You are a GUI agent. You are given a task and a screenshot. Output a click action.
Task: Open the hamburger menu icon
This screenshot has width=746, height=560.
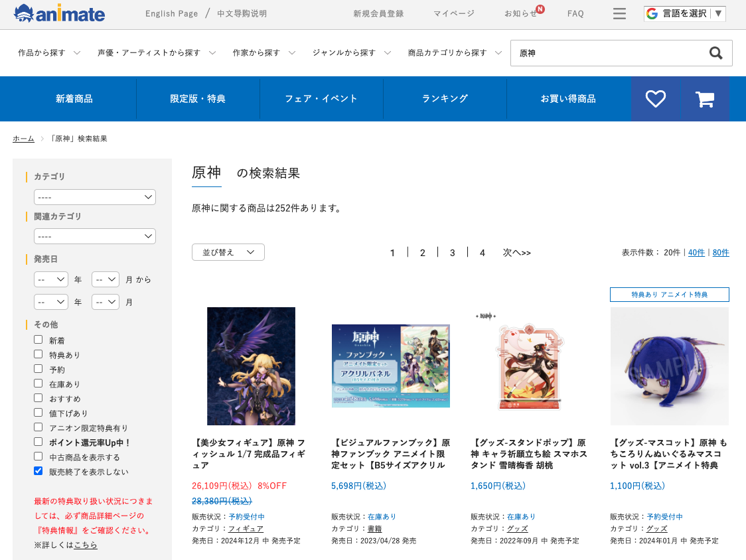click(619, 13)
